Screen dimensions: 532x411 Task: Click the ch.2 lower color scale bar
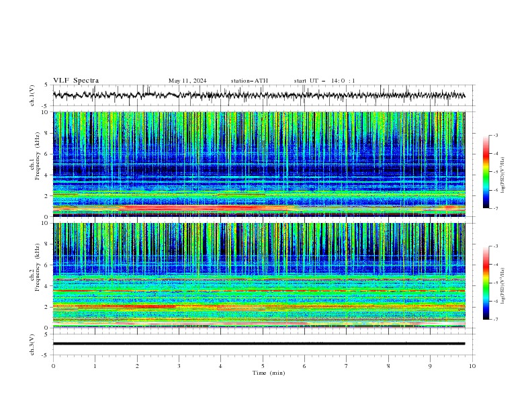pos(486,283)
